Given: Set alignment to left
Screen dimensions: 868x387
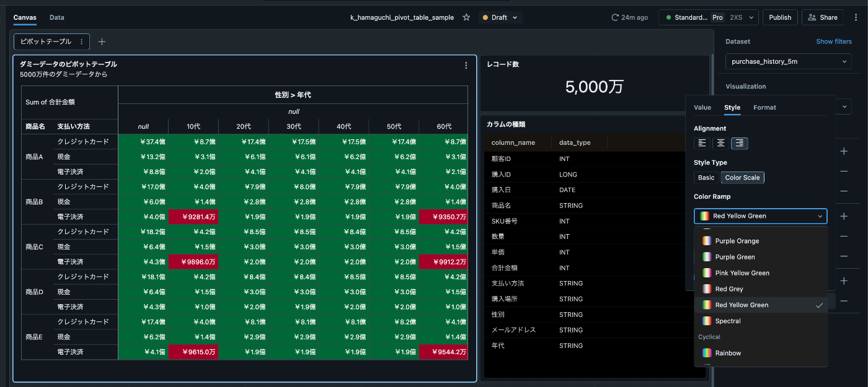Looking at the screenshot, I should click(702, 143).
